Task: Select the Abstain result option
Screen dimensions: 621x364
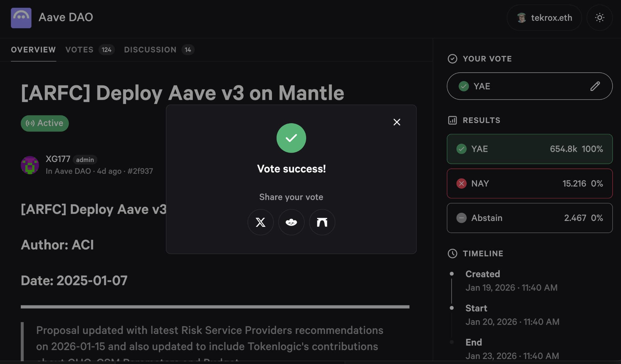Action: tap(529, 218)
